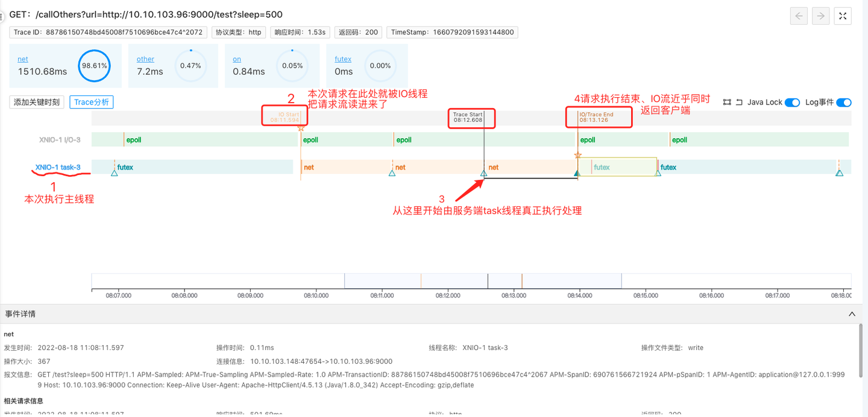Click 08:16.000 on the time axis
868x417 pixels.
pos(711,296)
